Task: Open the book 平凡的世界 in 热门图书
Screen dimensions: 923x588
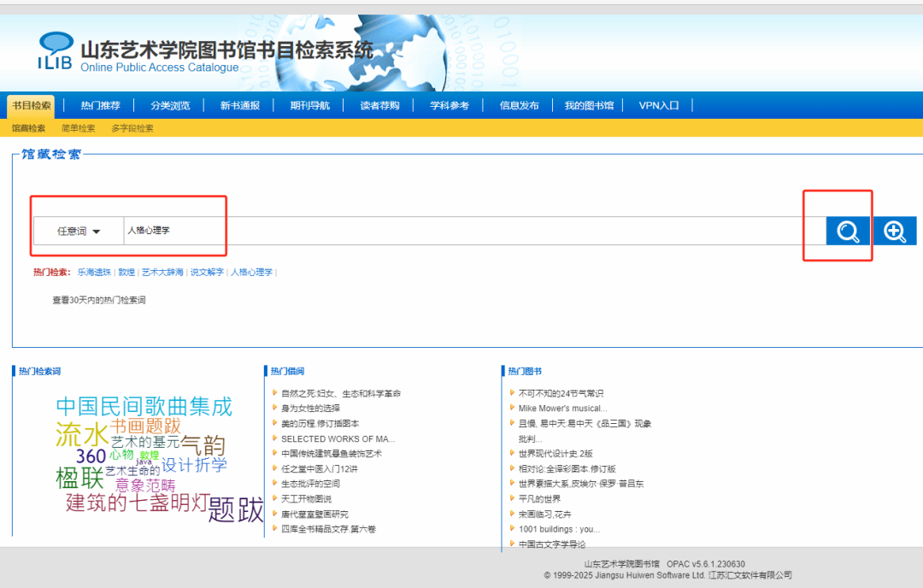Action: point(539,499)
